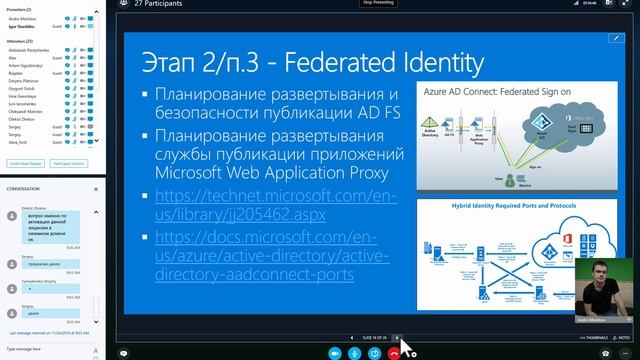Screen dimensions: 640x360
Task: Open the technet.microsoft.com library link on the slide
Action: [276, 205]
